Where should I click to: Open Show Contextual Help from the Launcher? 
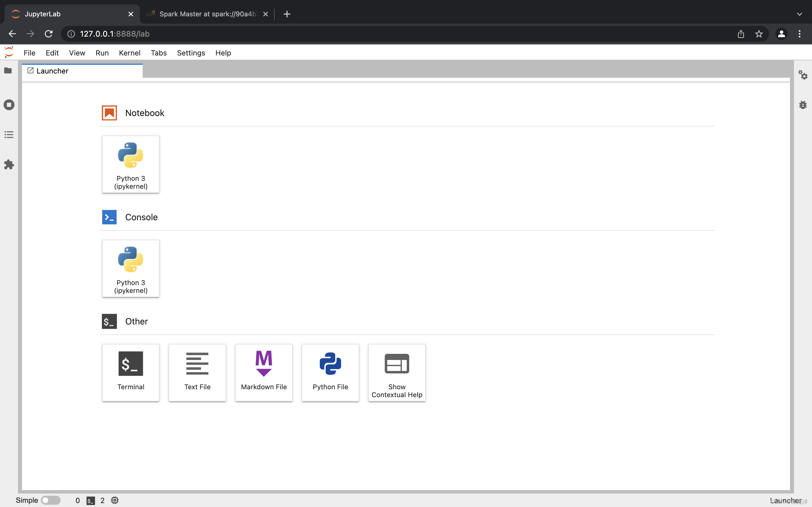(x=396, y=373)
